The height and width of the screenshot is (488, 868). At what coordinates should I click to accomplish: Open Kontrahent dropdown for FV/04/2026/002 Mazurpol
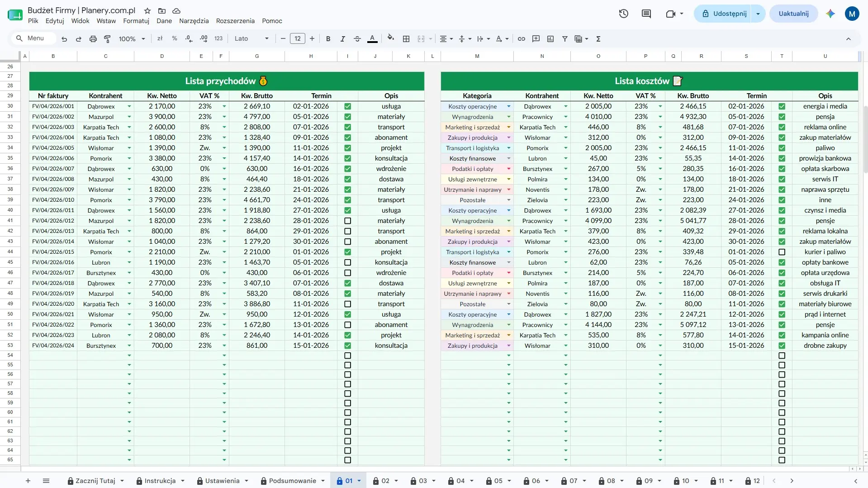tap(129, 117)
